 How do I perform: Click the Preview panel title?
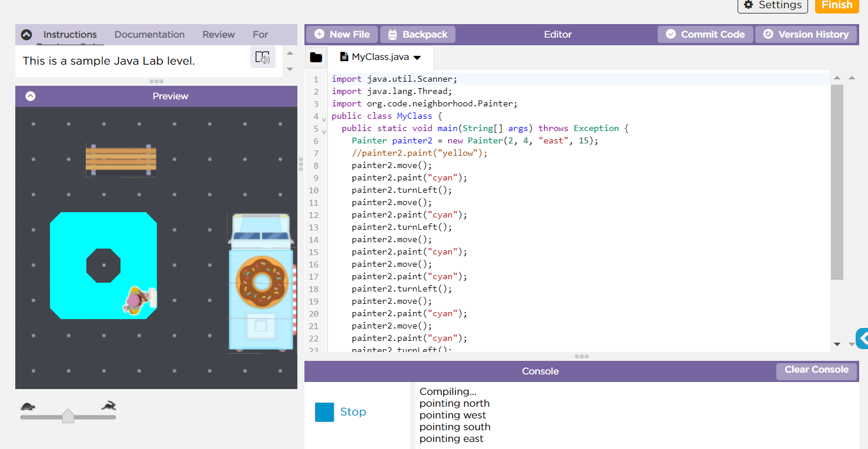click(x=170, y=96)
